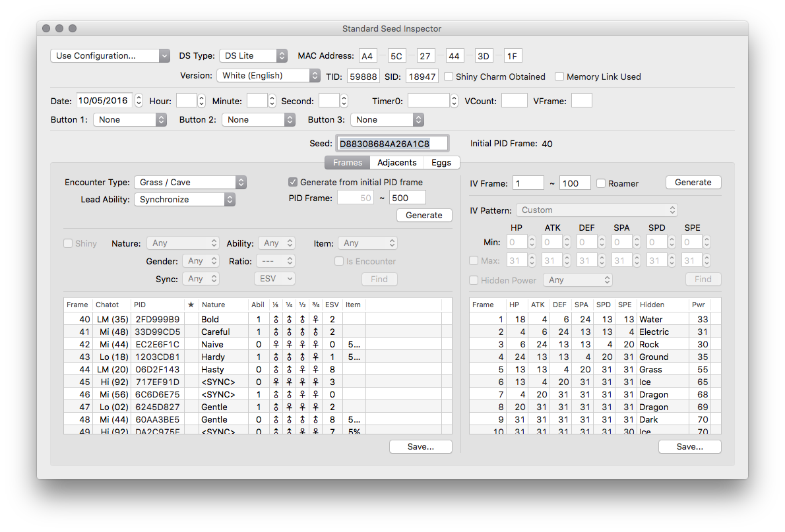Click the Hour stepper control
785x532 pixels.
coord(202,101)
